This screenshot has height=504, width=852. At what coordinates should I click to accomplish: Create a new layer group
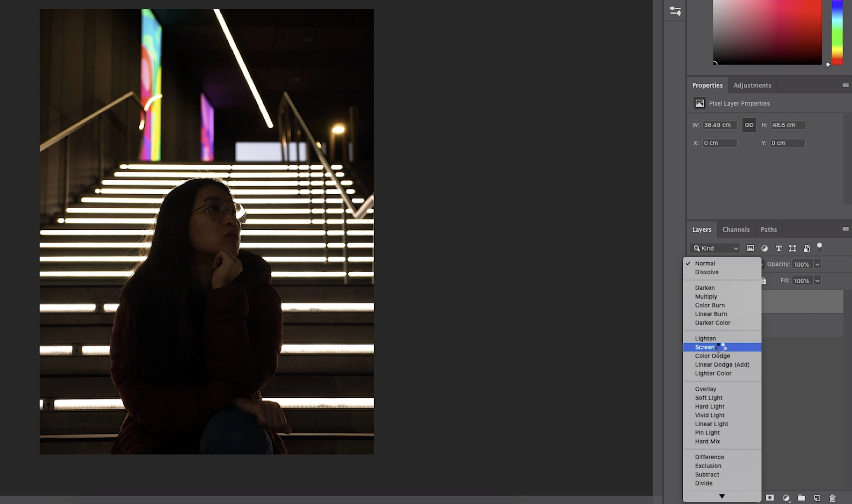click(801, 499)
